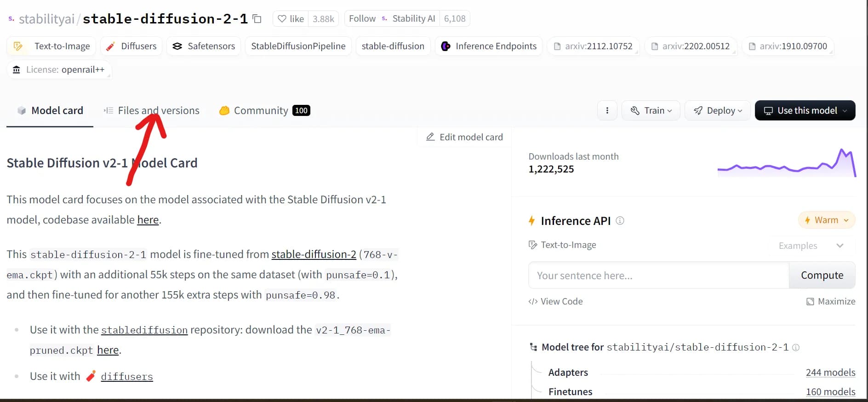Open the Use this model dropdown

coord(805,110)
